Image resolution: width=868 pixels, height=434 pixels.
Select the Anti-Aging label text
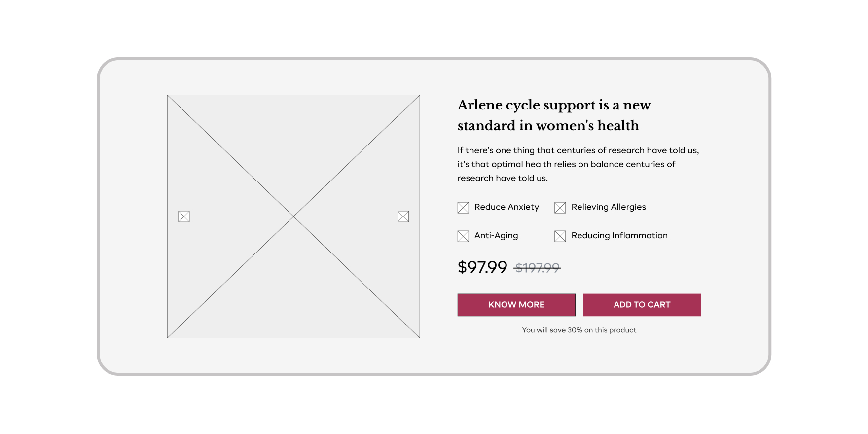(496, 236)
